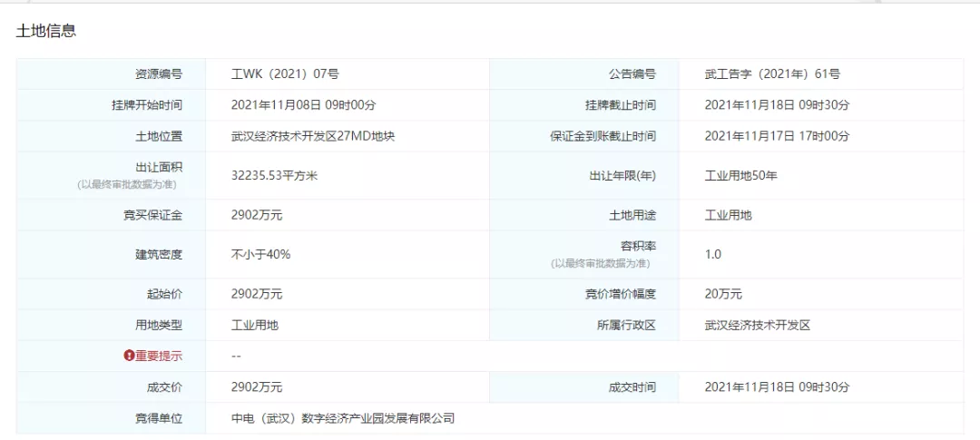Click the 竞买保证金 value 2902万元
The width and height of the screenshot is (980, 440).
257,216
